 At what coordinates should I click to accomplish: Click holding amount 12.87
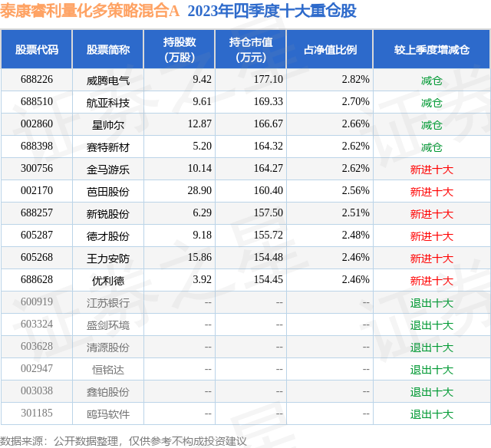point(199,124)
